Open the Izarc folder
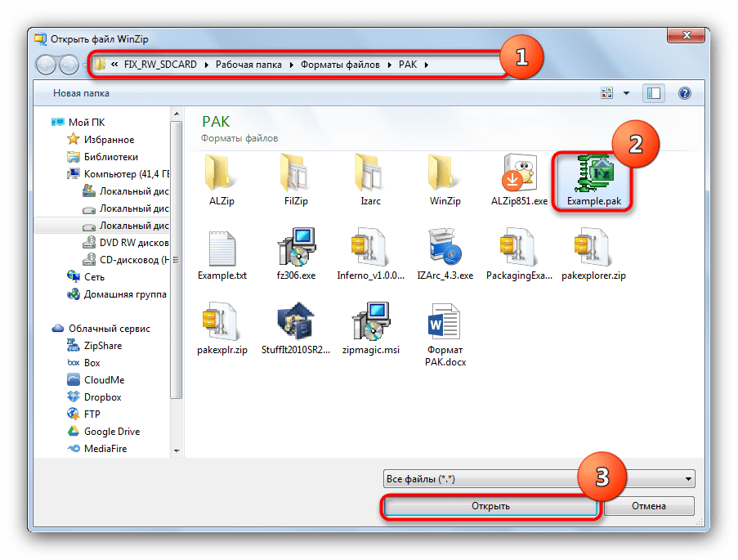 coord(370,181)
